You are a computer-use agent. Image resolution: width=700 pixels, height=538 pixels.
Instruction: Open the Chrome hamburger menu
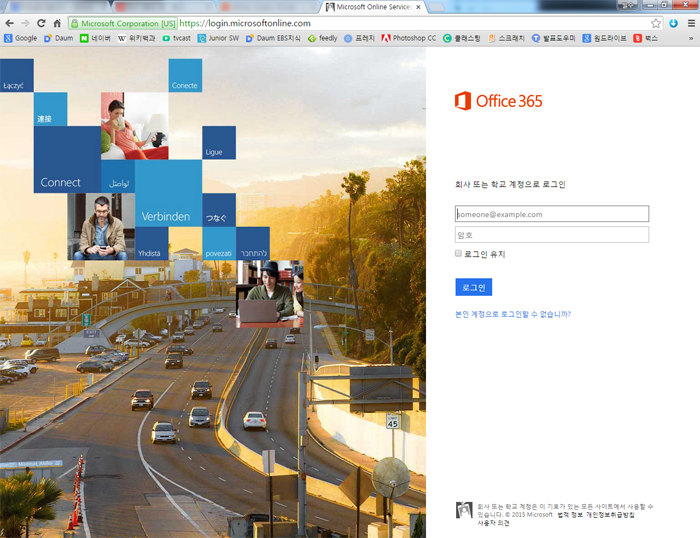pyautogui.click(x=691, y=23)
